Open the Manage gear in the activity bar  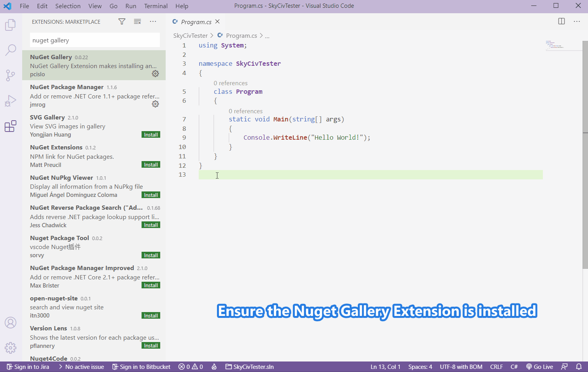pyautogui.click(x=10, y=348)
